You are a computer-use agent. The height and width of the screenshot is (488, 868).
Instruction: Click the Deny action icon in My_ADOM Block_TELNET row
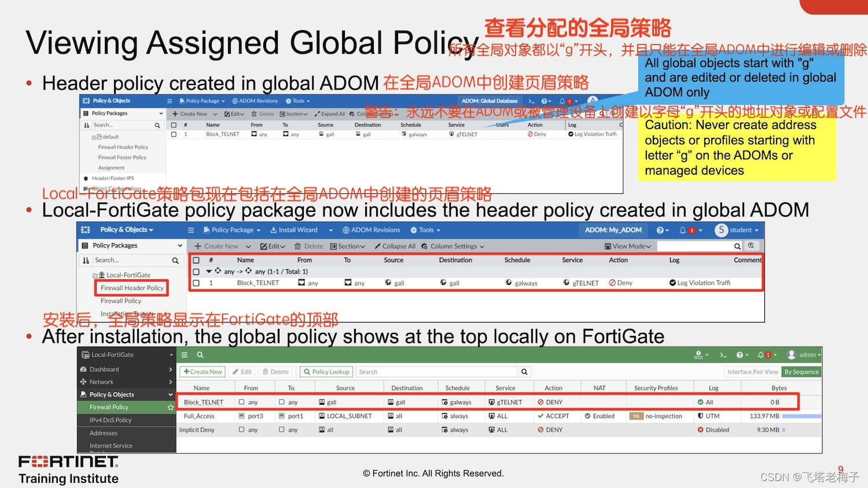point(612,283)
